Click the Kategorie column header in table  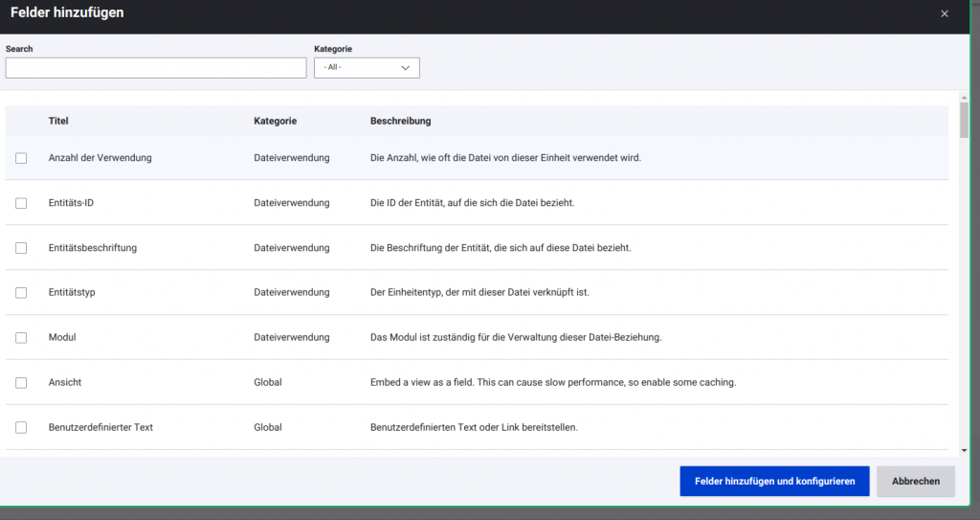coord(275,122)
